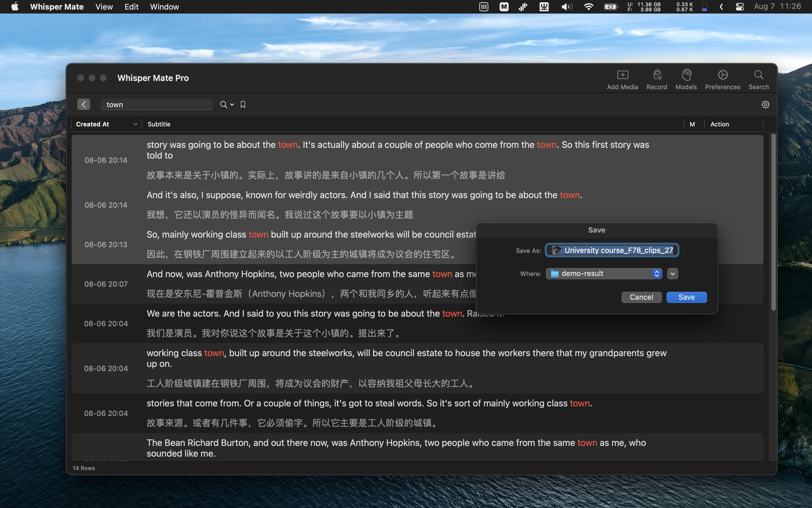This screenshot has width=812, height=508.
Task: Click the audio waveform menu bar icon
Action: [523, 7]
